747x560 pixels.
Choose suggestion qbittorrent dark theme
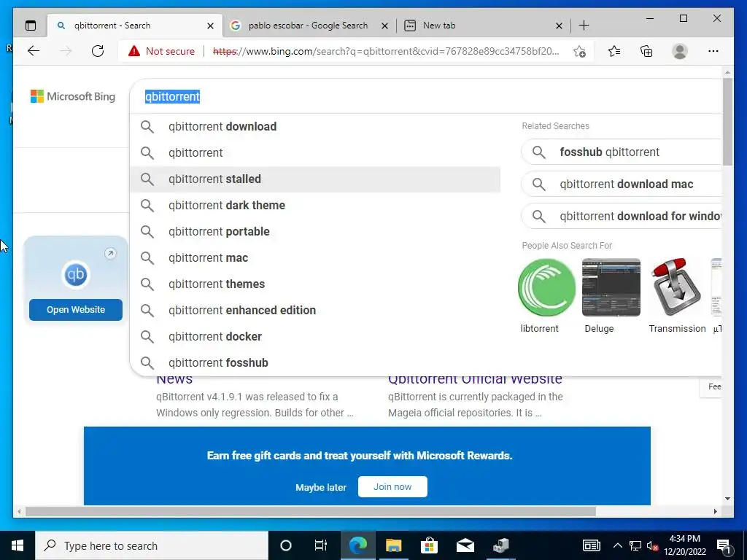tap(315, 205)
